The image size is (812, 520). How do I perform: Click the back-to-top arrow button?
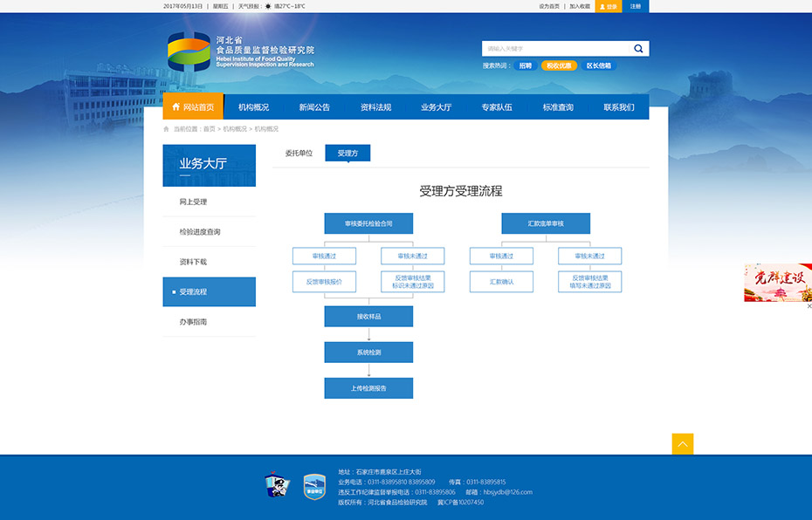tap(683, 444)
